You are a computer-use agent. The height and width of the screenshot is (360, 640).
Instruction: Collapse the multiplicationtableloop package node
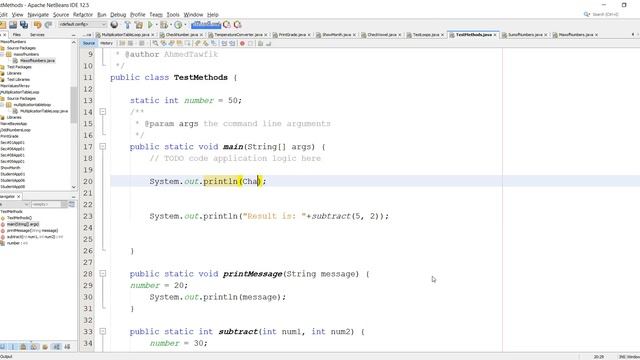pos(2,105)
